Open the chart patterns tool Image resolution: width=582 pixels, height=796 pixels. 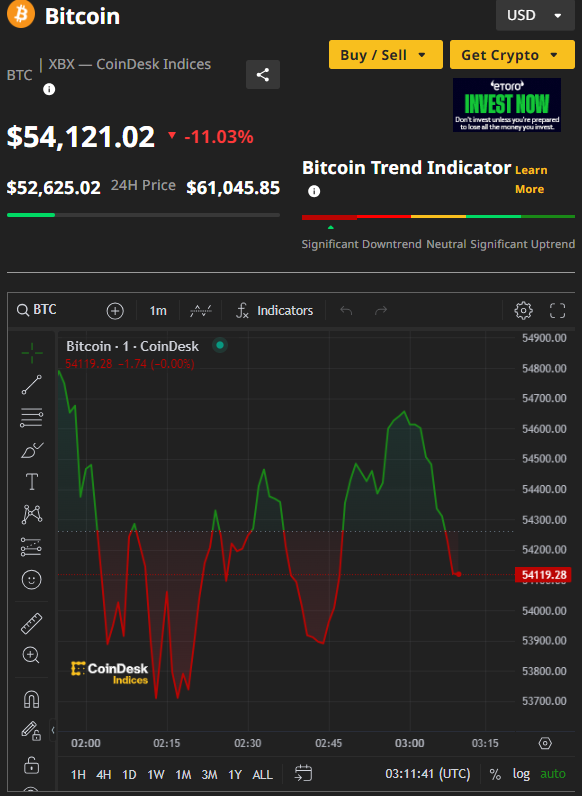31,514
